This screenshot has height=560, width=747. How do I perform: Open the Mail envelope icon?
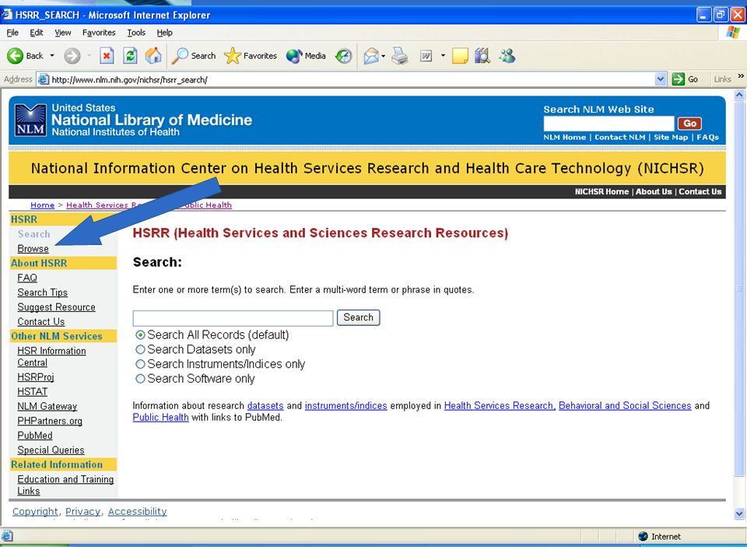pyautogui.click(x=371, y=56)
